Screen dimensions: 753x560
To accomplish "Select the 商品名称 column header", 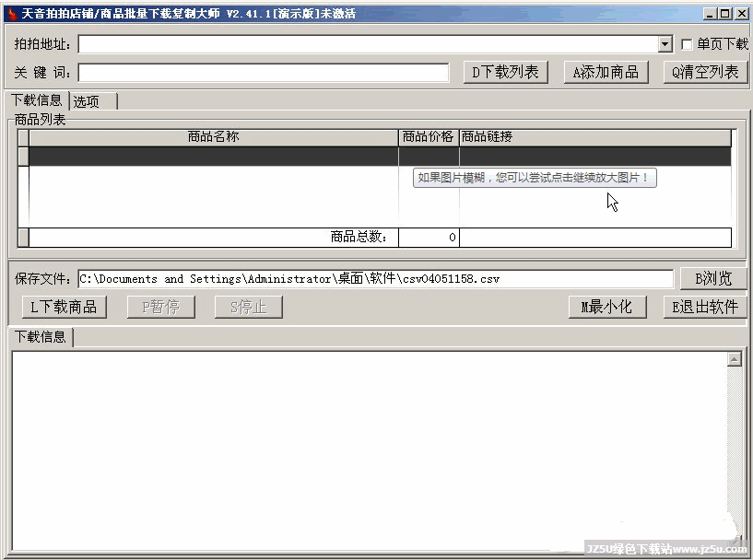I will [x=214, y=137].
